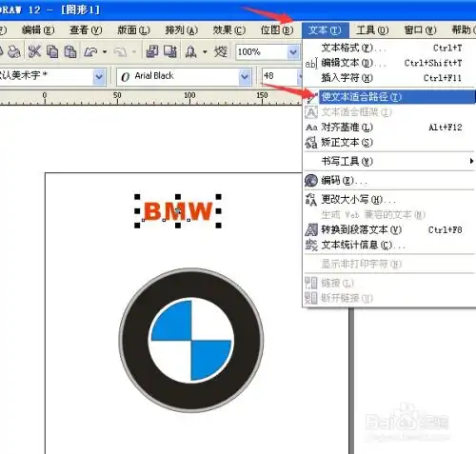This screenshot has width=476, height=454.
Task: Open the Undo history dropdown arrow
Action: (x=105, y=51)
